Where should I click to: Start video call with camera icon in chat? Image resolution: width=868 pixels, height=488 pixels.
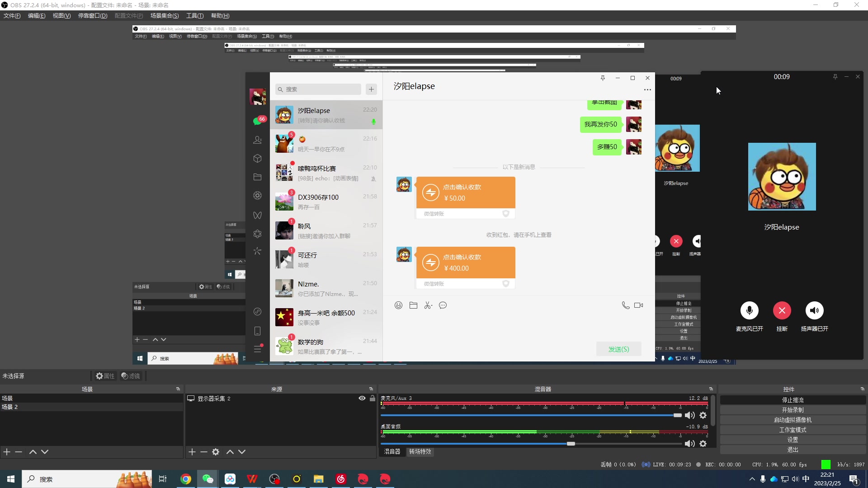point(638,305)
